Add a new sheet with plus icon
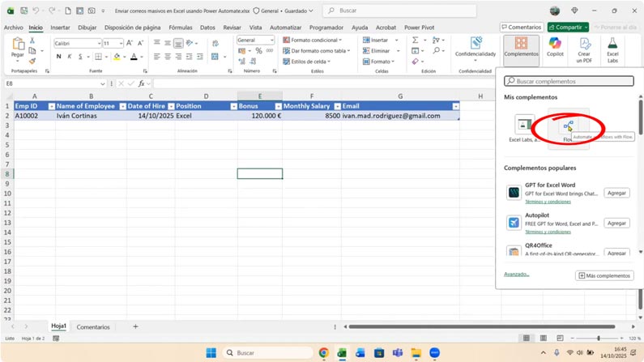The image size is (644, 362). 135,326
